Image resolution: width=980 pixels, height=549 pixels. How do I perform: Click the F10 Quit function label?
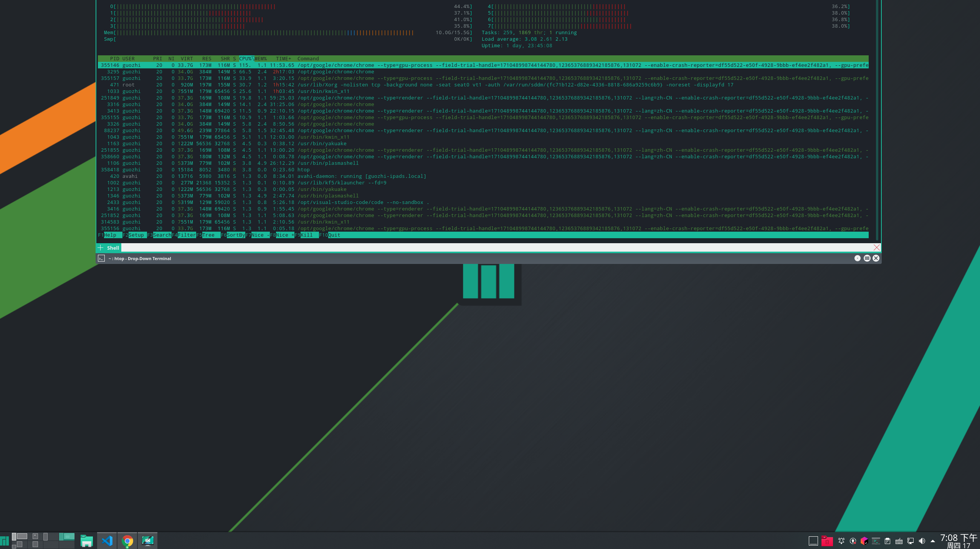(x=334, y=235)
